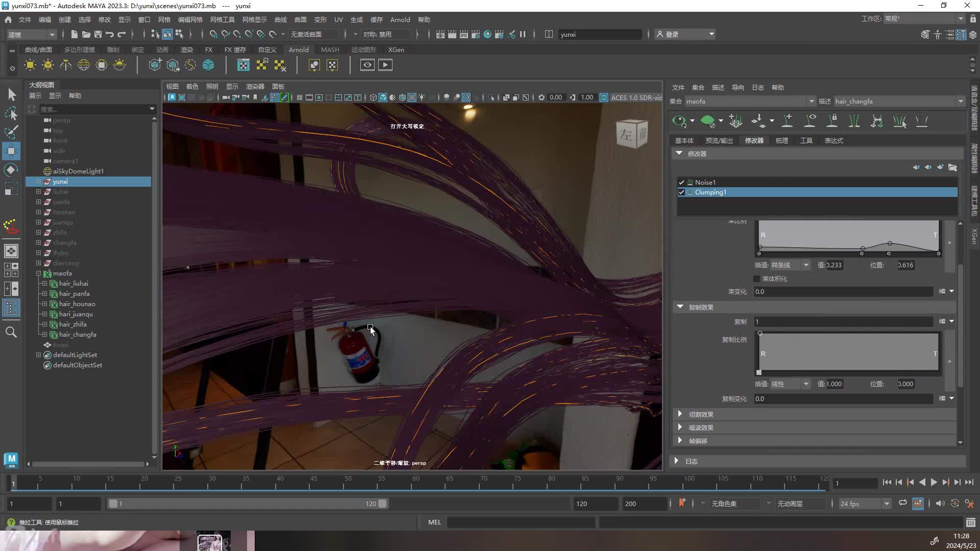Click the Arnold area light shelf icon
Viewport: 980px width, 551px height.
click(30, 65)
